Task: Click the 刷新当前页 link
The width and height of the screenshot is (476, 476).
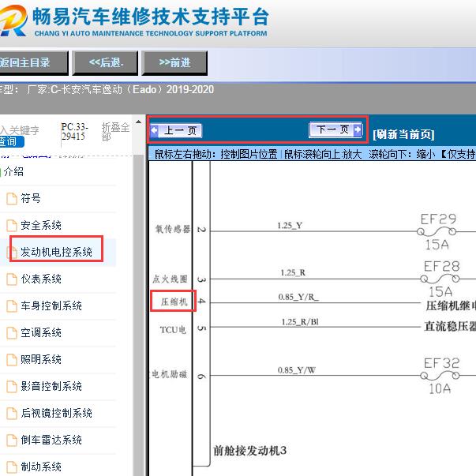Action: point(403,134)
